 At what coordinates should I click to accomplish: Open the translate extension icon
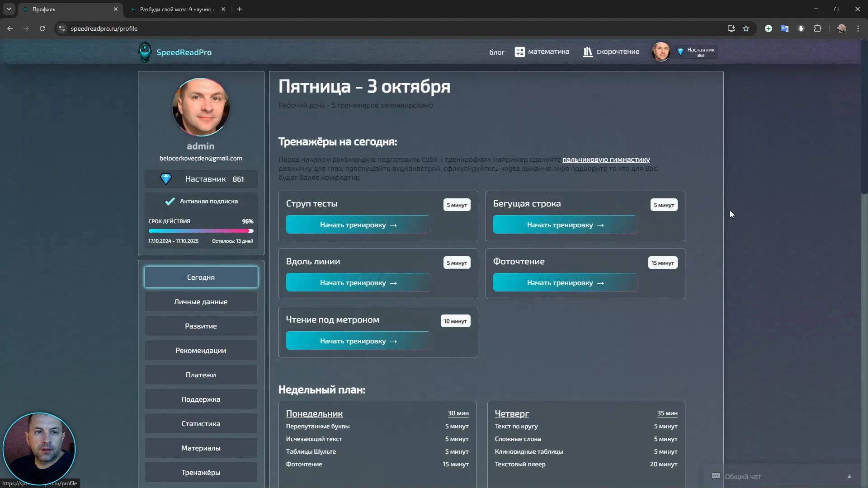point(785,28)
